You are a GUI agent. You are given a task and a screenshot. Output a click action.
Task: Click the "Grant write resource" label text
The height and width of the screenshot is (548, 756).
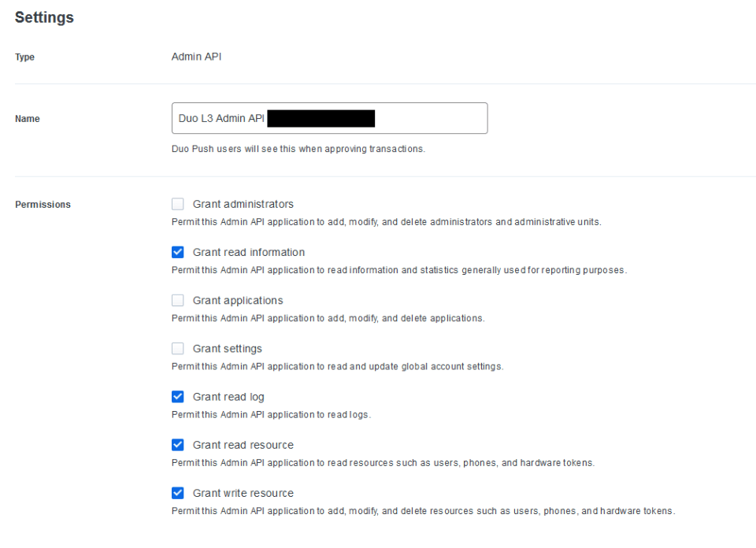point(243,493)
